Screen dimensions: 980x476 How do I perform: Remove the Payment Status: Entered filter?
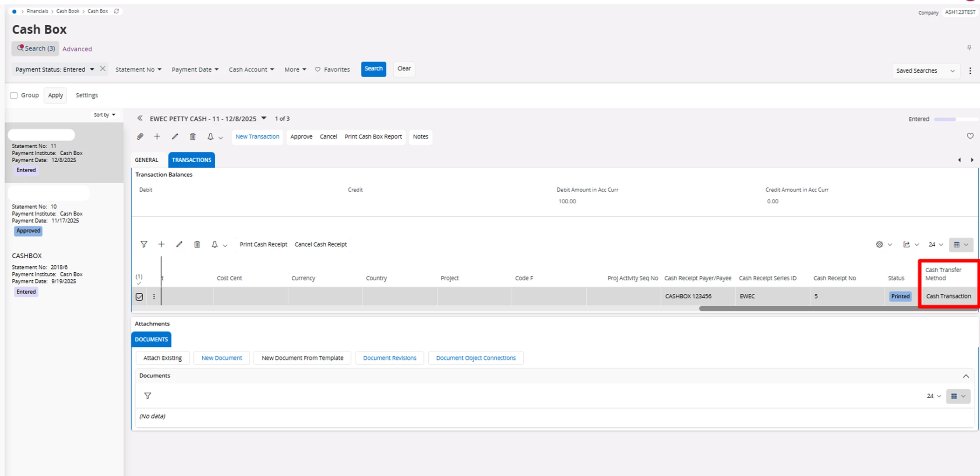(x=103, y=69)
